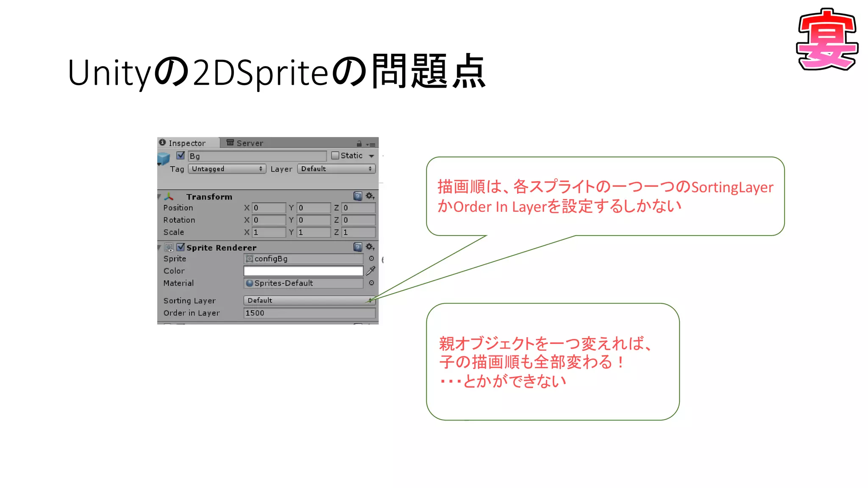868x488 pixels.
Task: Click the Position label
Action: (x=178, y=208)
